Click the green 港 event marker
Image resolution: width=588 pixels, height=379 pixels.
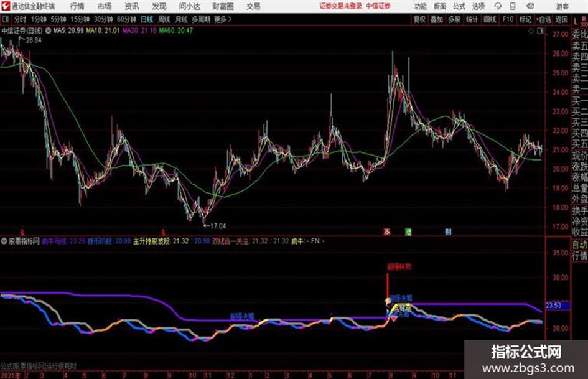pos(408,232)
